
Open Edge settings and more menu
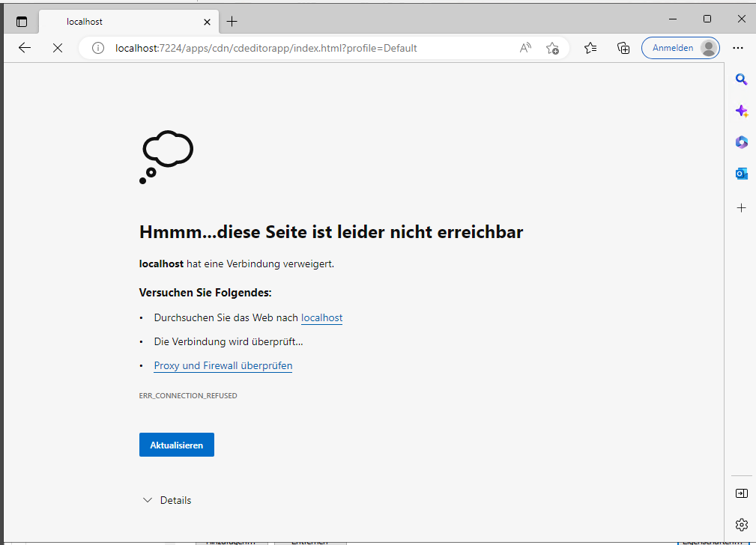(738, 48)
